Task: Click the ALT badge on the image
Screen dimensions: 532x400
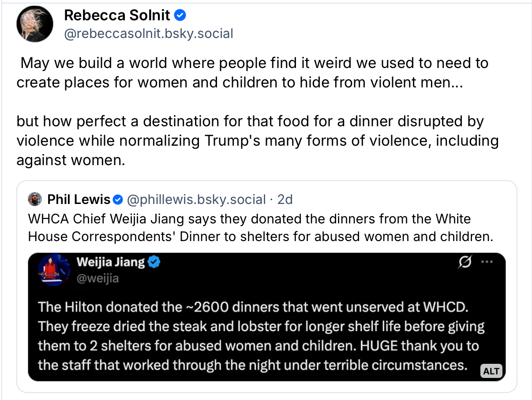Action: pos(491,371)
